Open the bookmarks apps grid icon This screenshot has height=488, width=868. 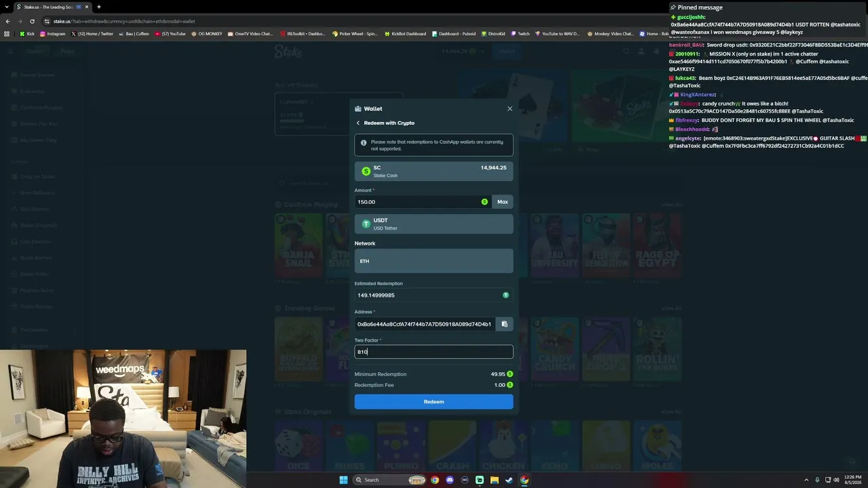[7, 33]
